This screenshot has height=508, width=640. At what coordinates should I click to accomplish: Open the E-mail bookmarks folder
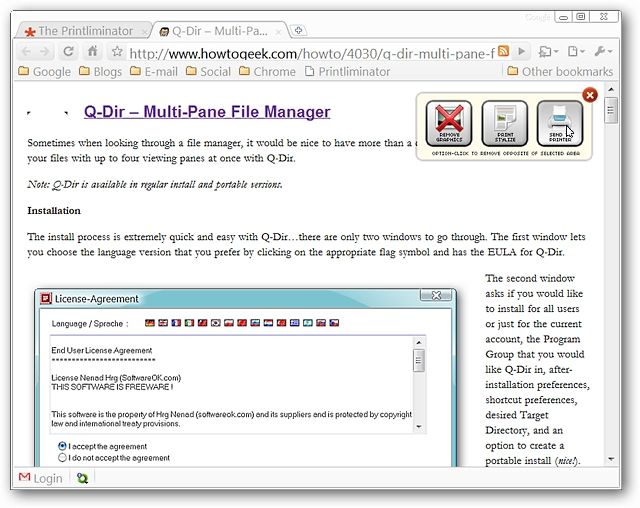click(x=154, y=72)
